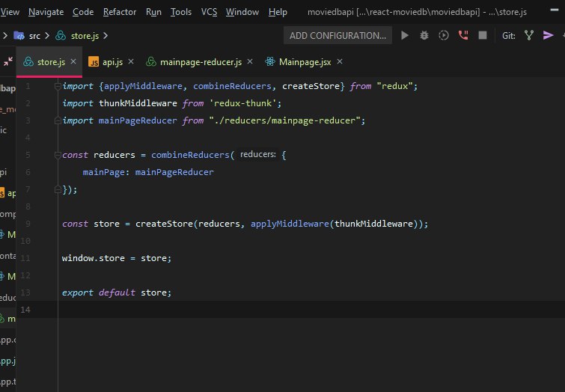Click the Run (play) icon
Viewport: 565px width, 392px height.
405,35
